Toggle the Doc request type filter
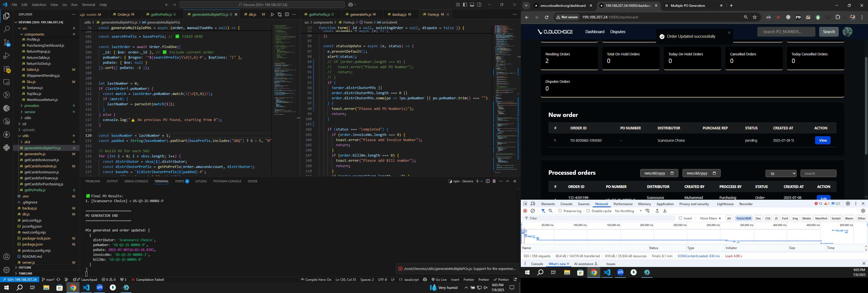 click(x=758, y=218)
